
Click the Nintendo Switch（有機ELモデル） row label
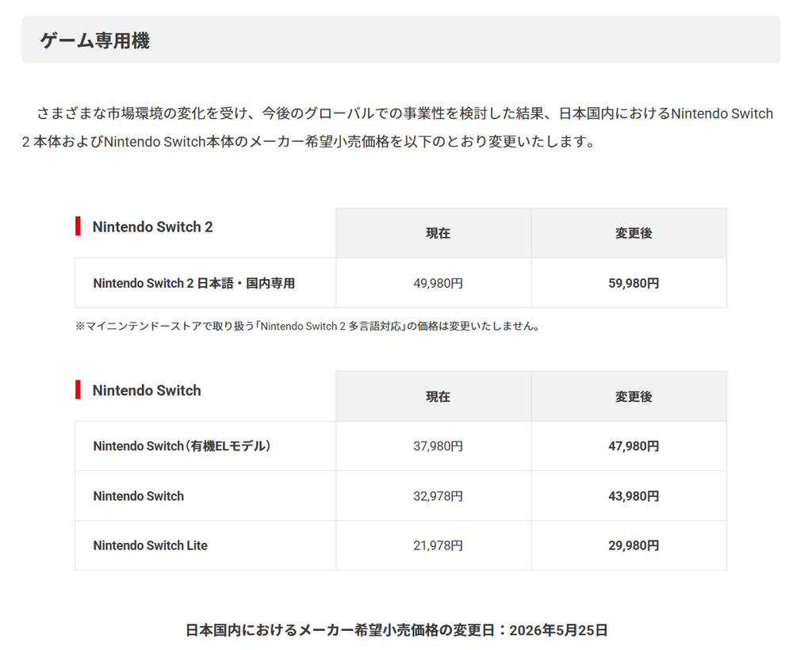pyautogui.click(x=182, y=446)
